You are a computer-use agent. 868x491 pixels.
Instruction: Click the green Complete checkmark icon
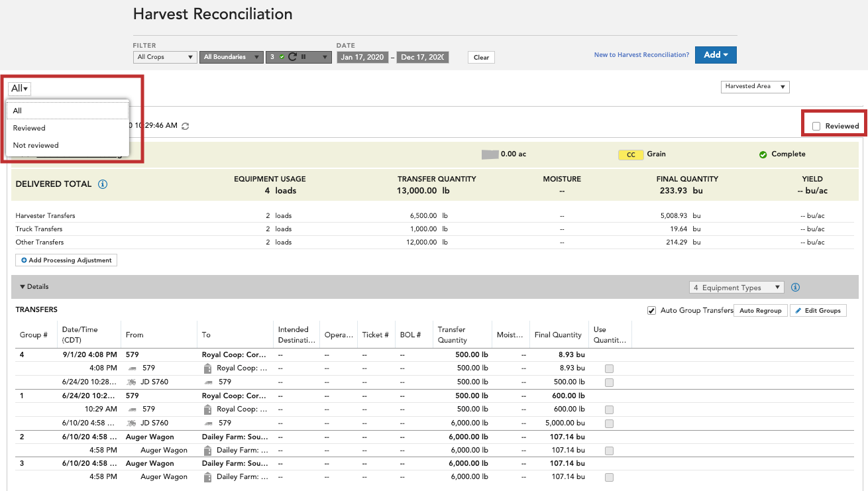(x=763, y=154)
